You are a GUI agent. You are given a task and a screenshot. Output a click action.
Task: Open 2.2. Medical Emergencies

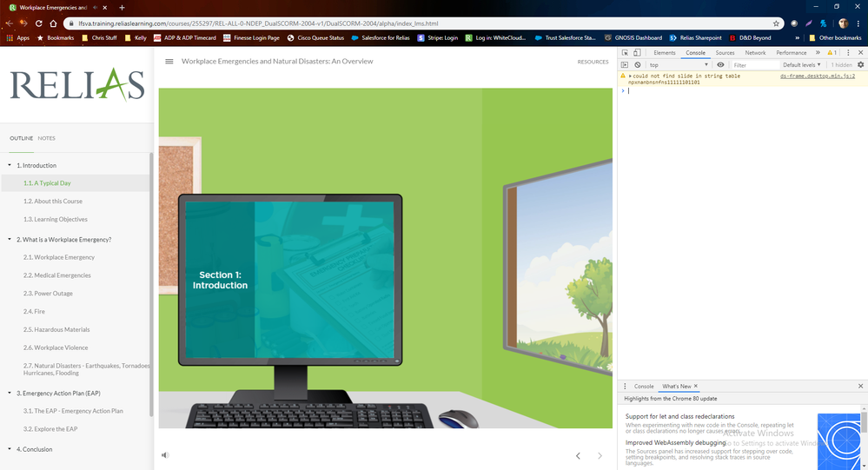point(57,275)
